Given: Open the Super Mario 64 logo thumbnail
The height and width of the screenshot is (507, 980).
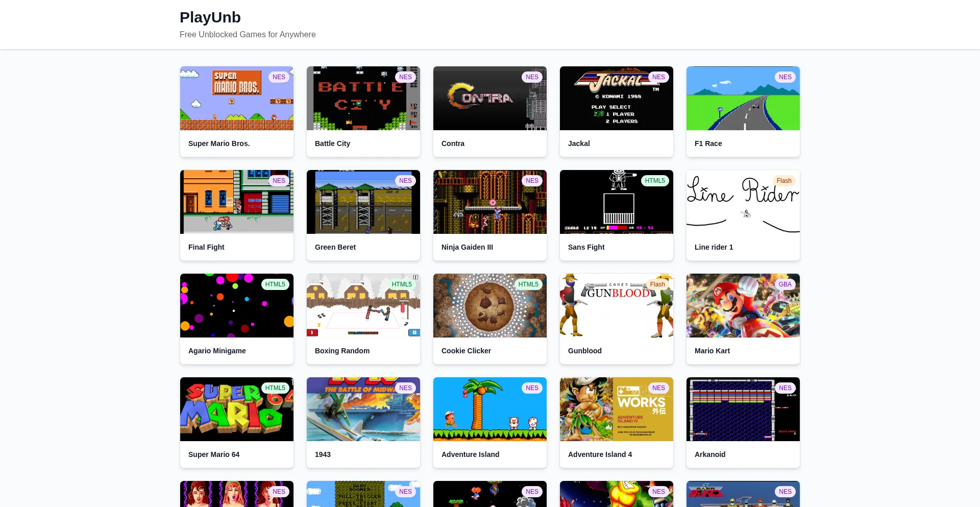Looking at the screenshot, I should click(x=236, y=409).
